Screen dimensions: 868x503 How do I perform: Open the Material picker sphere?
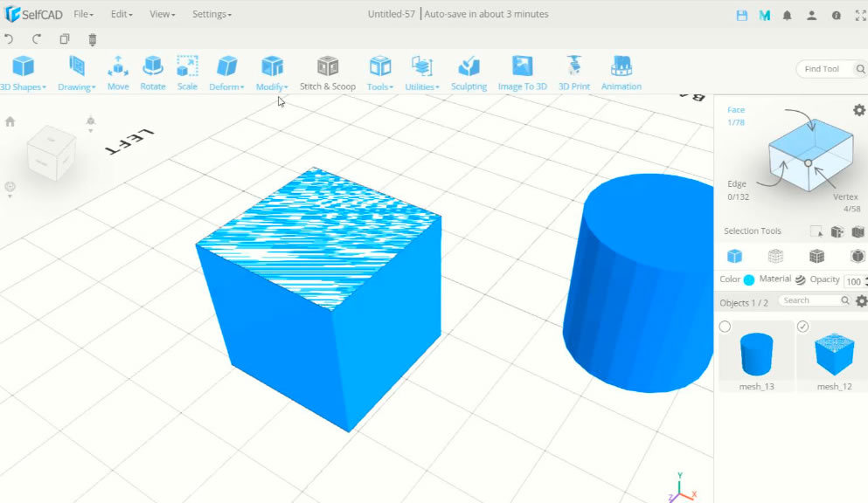tap(800, 279)
